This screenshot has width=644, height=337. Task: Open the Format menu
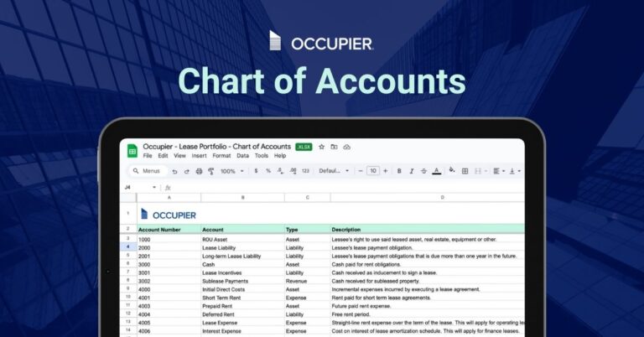point(221,156)
